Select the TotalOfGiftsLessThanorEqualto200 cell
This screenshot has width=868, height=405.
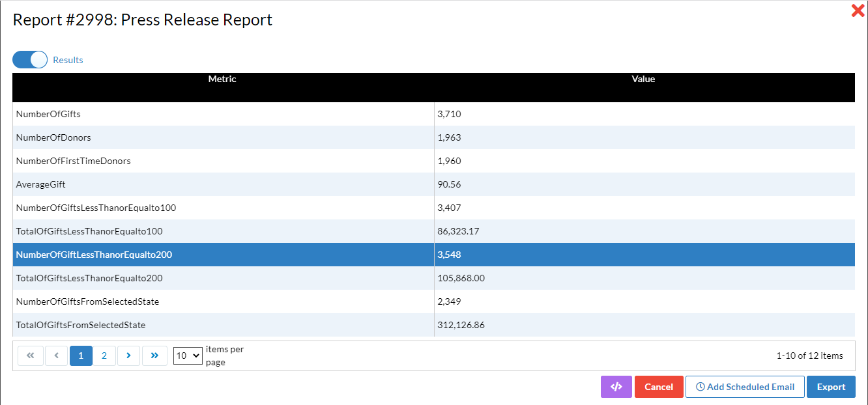224,278
